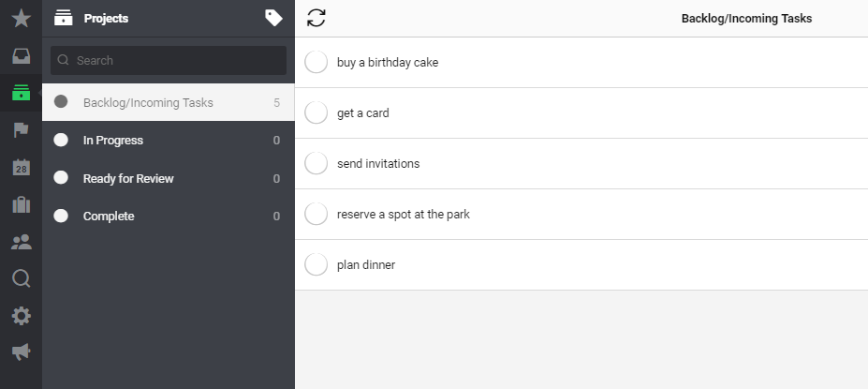The width and height of the screenshot is (868, 389).
Task: Open the inbox tray icon
Action: 21,56
